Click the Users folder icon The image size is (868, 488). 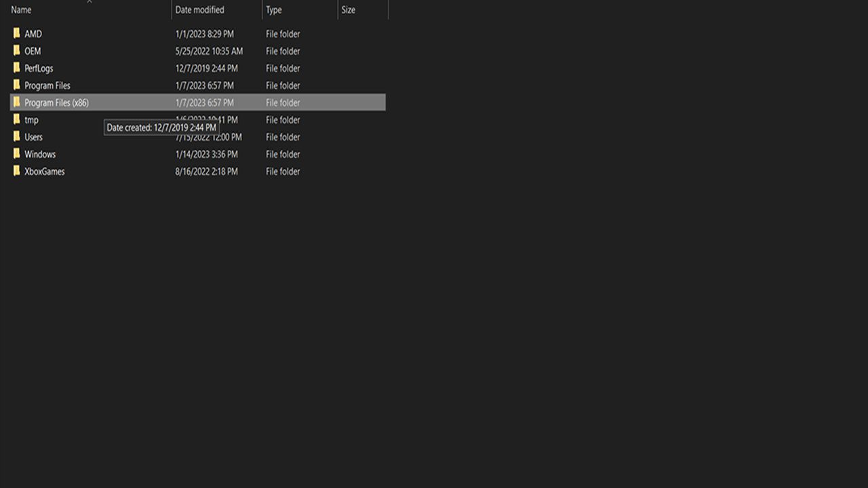[x=17, y=137]
